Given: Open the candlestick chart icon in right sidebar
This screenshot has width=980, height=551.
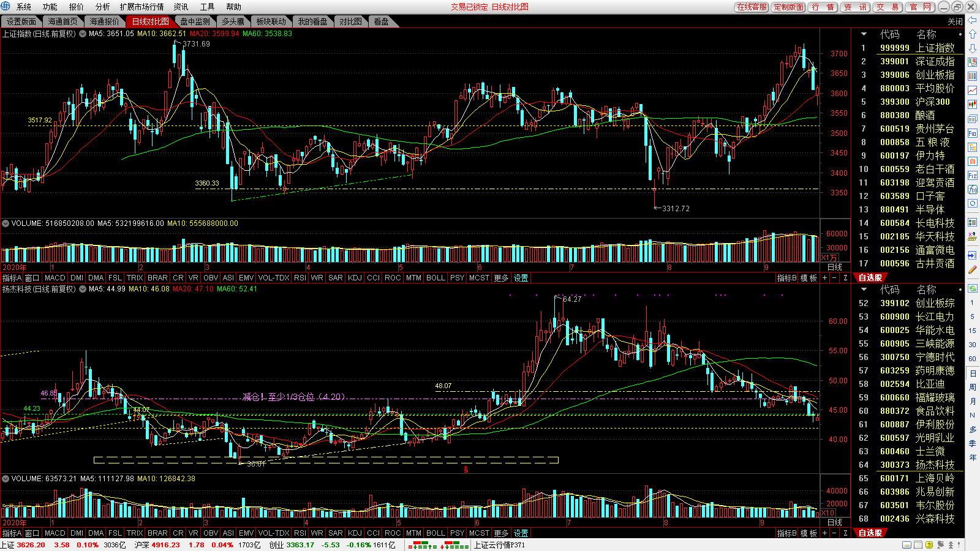Looking at the screenshot, I should coord(972,104).
